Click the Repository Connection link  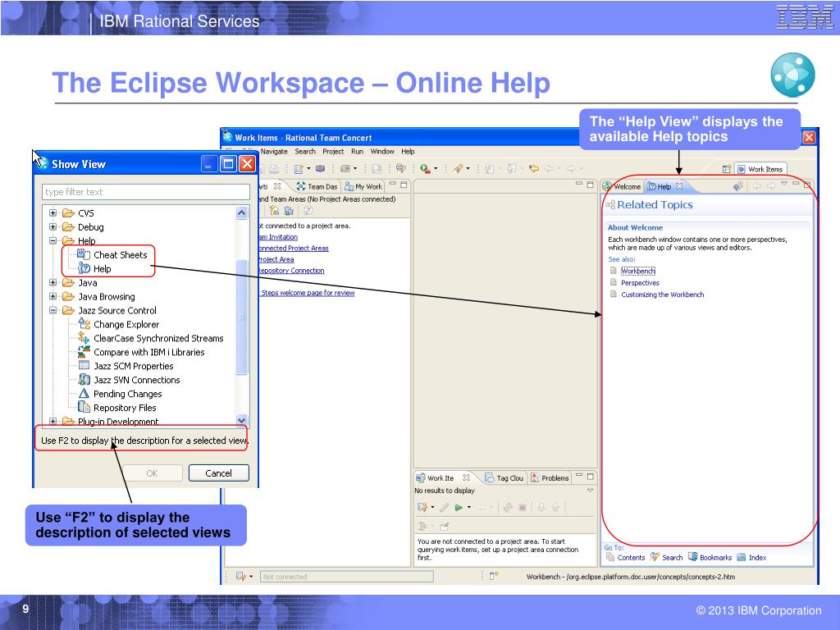click(x=292, y=271)
